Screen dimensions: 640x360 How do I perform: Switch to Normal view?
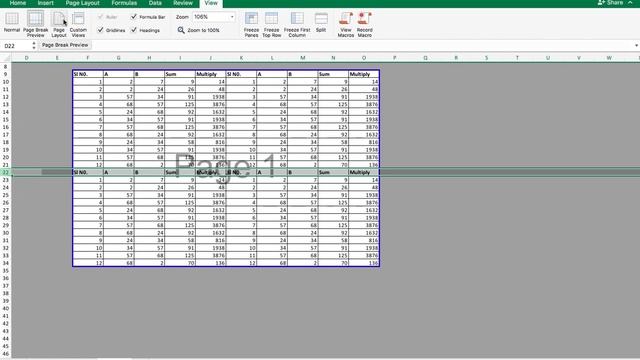12,23
